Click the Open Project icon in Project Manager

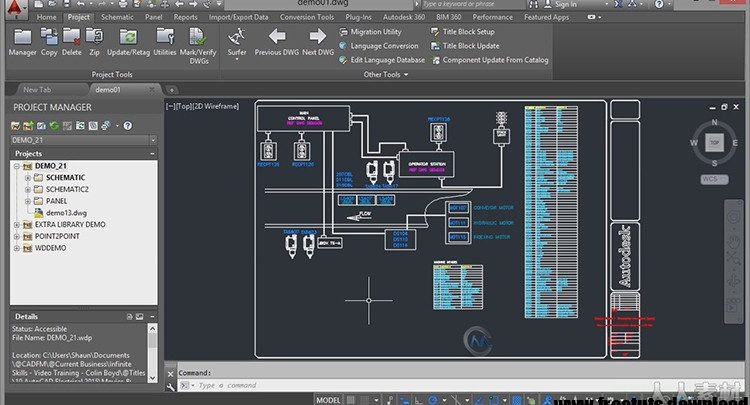tap(16, 126)
